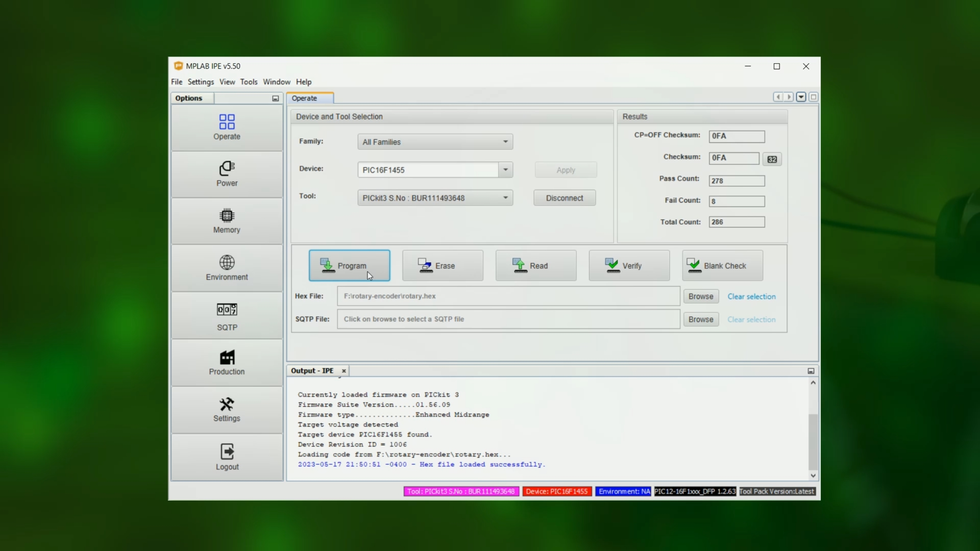Open the Tools menu

pos(248,82)
